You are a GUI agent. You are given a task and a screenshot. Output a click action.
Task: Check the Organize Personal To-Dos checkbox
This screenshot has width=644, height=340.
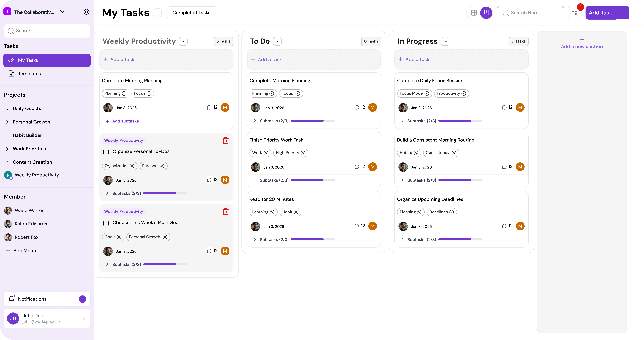(106, 152)
